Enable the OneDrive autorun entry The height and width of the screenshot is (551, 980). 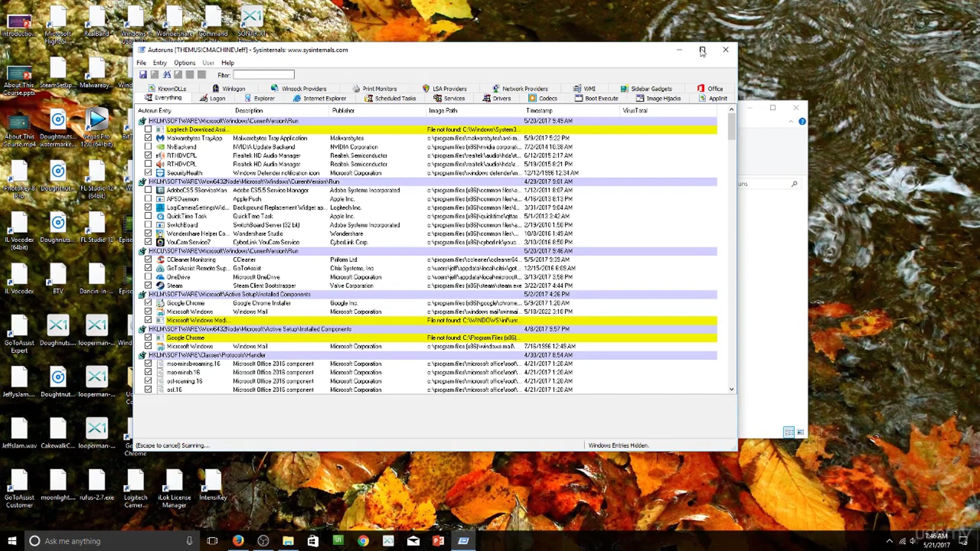pyautogui.click(x=148, y=277)
